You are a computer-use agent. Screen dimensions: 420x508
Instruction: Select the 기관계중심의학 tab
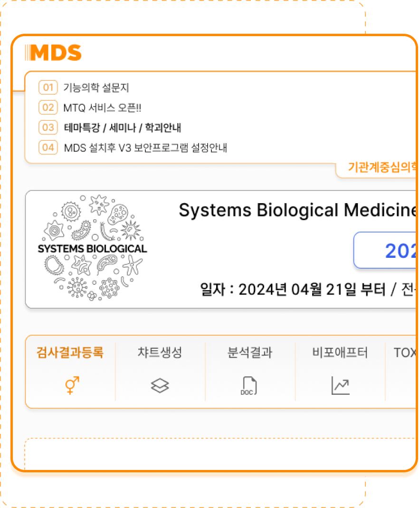tap(382, 167)
